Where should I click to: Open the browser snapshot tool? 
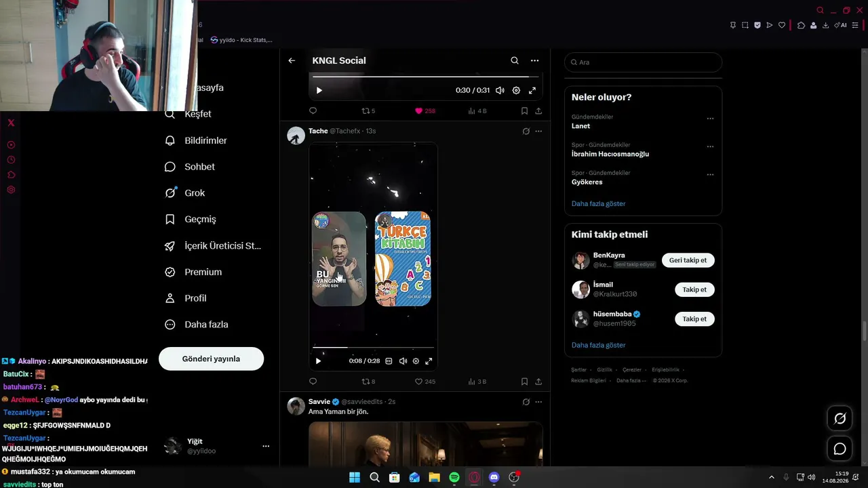(745, 25)
